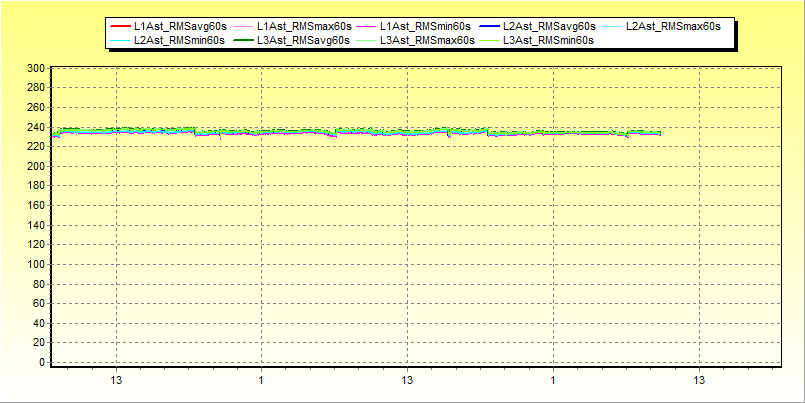Toggle the L2Ast_RMSmax60s series in legend
This screenshot has height=403, width=805.
coord(672,26)
